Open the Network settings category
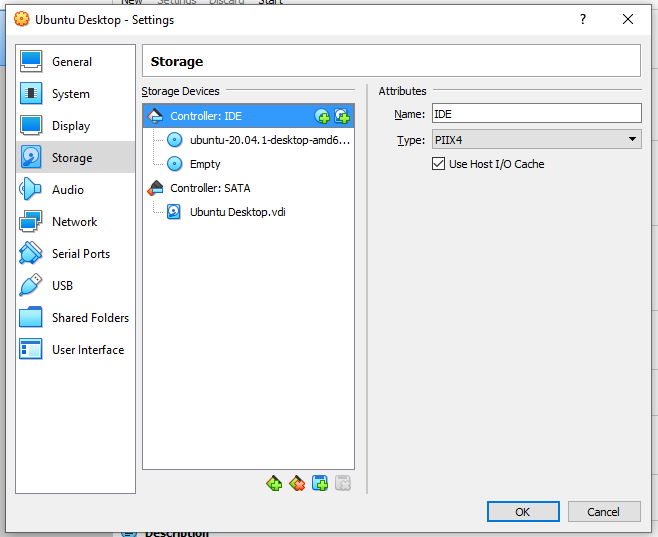Image resolution: width=658 pixels, height=537 pixels. click(x=76, y=222)
